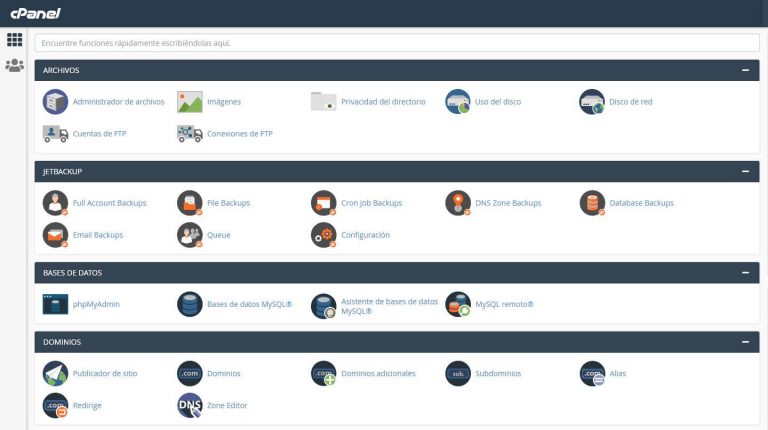Focus the quick function search field
768x430 pixels.
[397, 43]
